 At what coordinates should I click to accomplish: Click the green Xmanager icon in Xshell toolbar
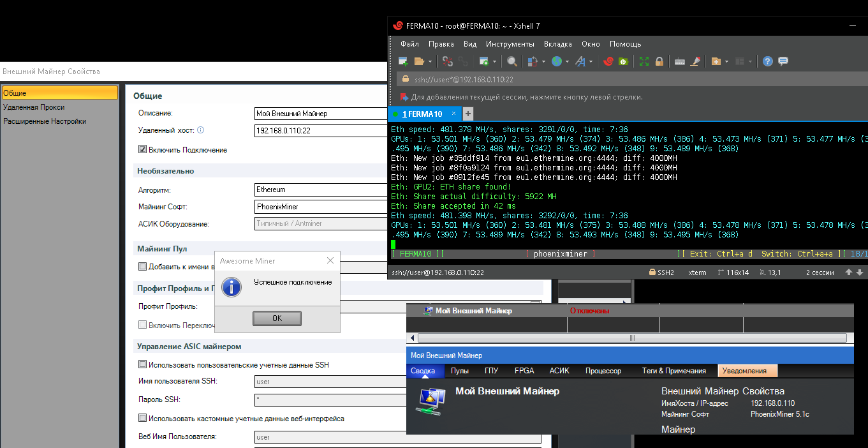pos(623,61)
